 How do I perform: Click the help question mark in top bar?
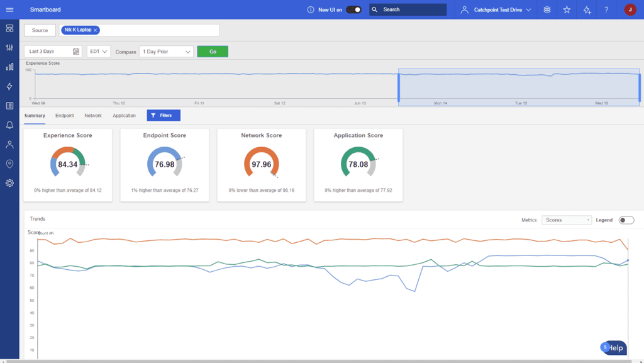pos(606,9)
